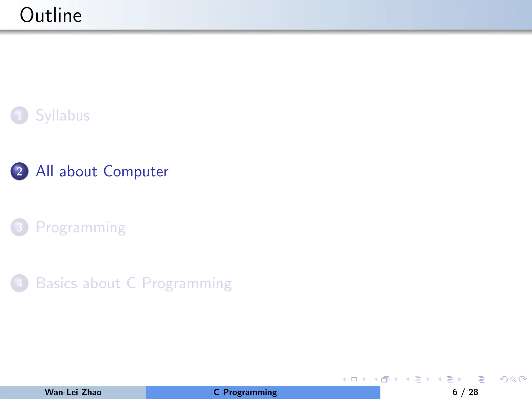Jump to previous section arrow
The height and width of the screenshot is (399, 532).
[440, 379]
